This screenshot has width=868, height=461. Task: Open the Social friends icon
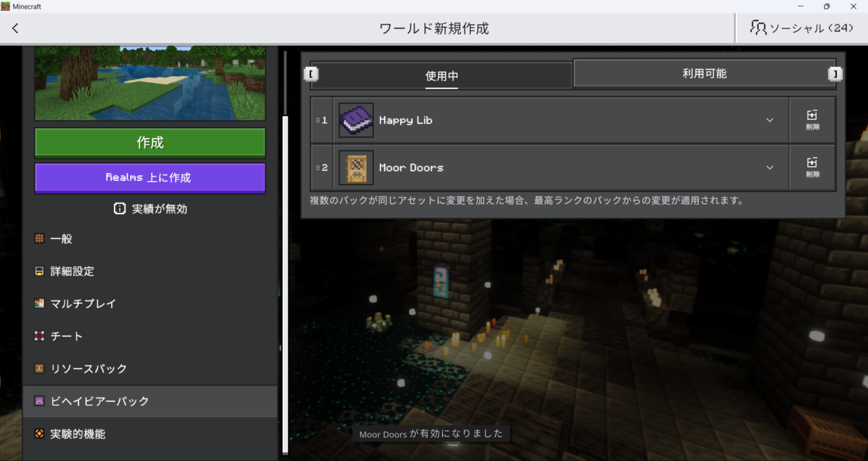[758, 28]
